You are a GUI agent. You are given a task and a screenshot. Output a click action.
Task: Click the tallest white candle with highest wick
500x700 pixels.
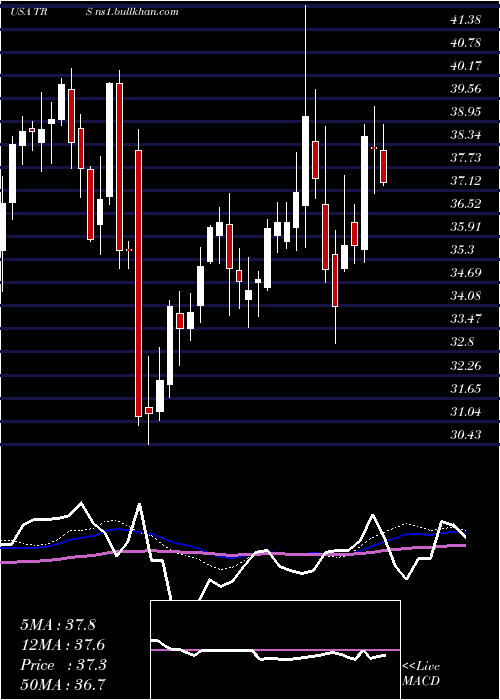[305, 161]
